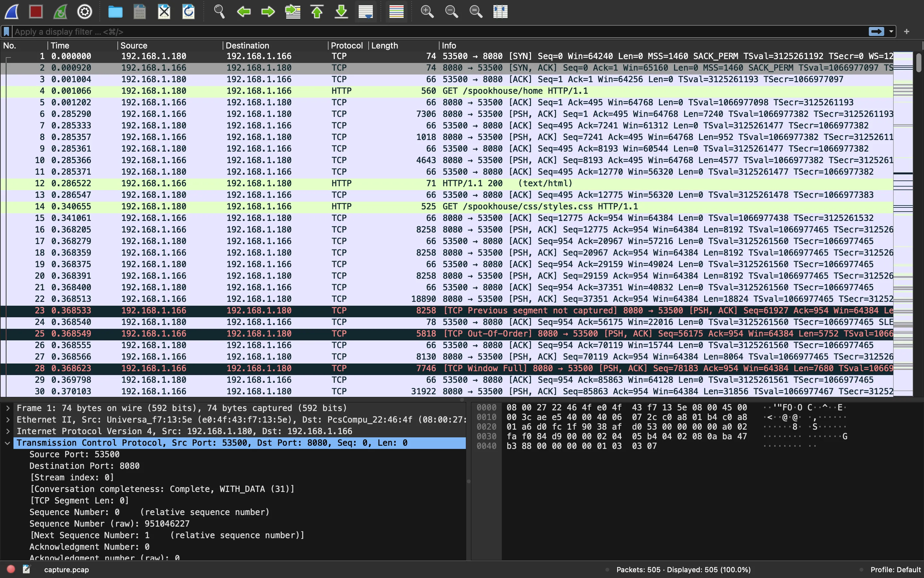Select the Conversation completeness field
This screenshot has height=578, width=924.
162,489
